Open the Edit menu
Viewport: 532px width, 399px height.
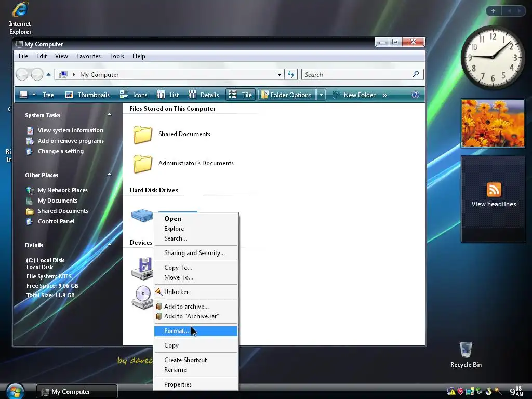tap(42, 56)
